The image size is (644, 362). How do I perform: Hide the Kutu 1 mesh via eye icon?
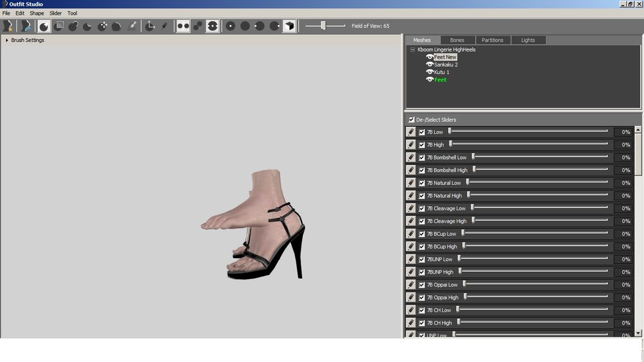pos(430,72)
